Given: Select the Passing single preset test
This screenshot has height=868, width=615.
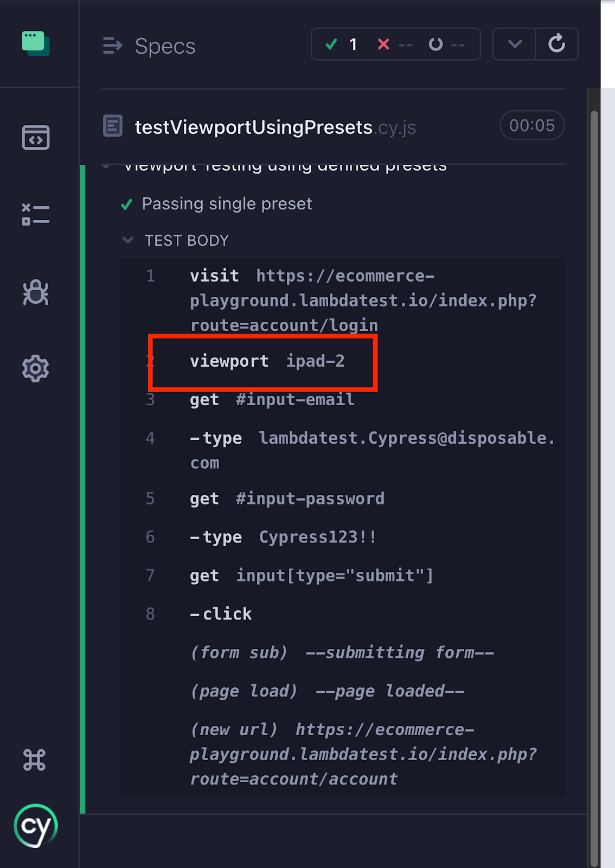Looking at the screenshot, I should tap(227, 204).
